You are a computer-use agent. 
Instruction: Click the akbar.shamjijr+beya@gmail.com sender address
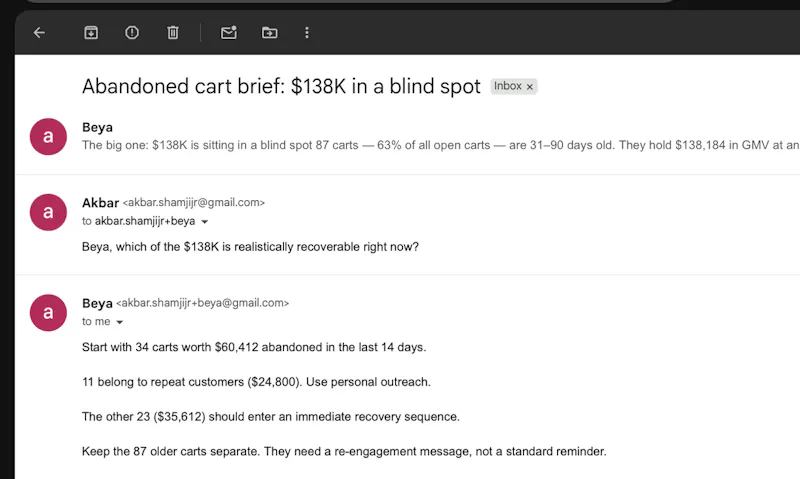coord(203,303)
